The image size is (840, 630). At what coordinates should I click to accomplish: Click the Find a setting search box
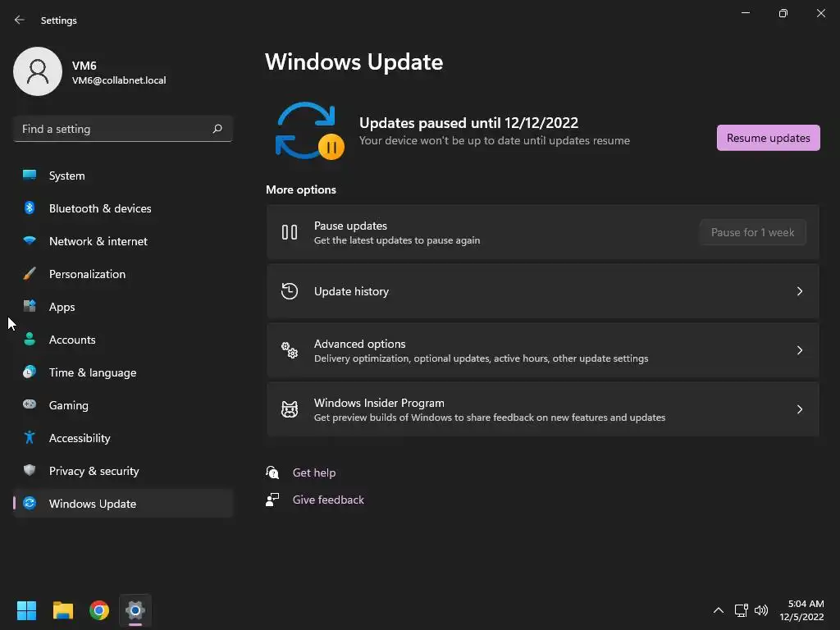coord(123,129)
